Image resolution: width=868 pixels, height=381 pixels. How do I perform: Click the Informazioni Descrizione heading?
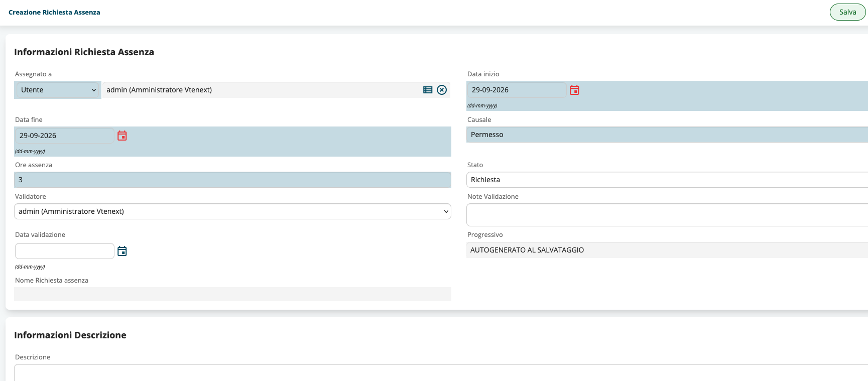pos(70,335)
